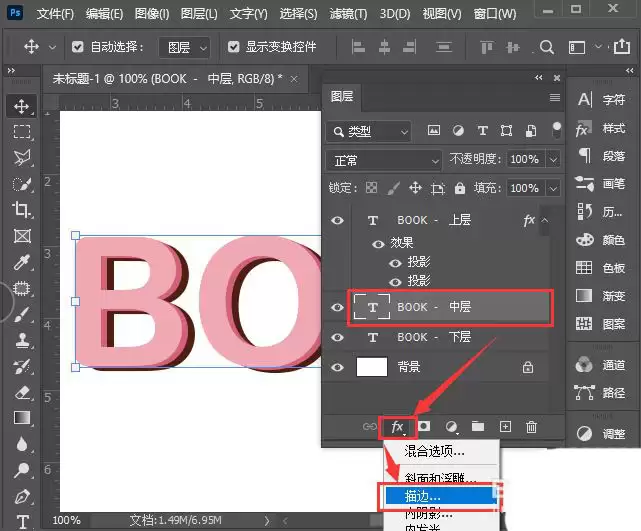Viewport: 641px width, 531px height.
Task: Uncheck the 自动选择 checkbox
Action: pyautogui.click(x=78, y=47)
